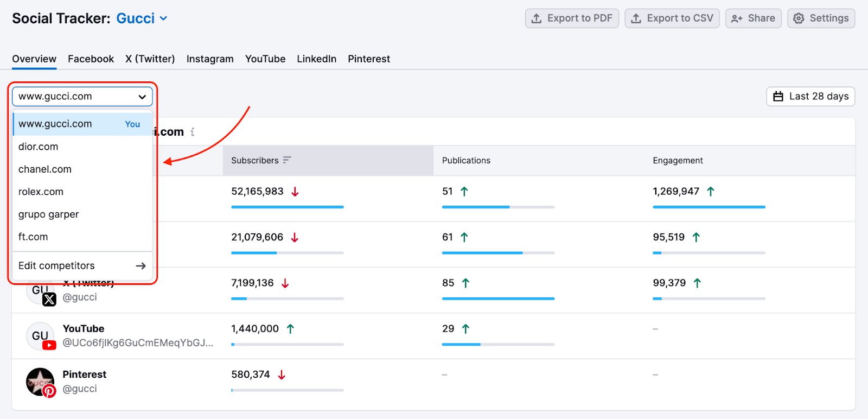Click the down arrow next to 21,079,606
The width and height of the screenshot is (868, 419).
295,237
